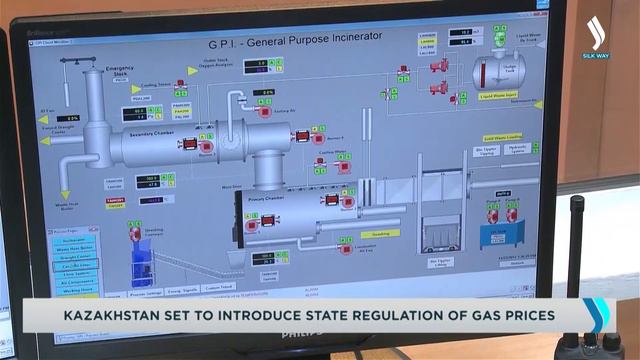Click the Shredding Conveyor motor icon

(x=135, y=234)
